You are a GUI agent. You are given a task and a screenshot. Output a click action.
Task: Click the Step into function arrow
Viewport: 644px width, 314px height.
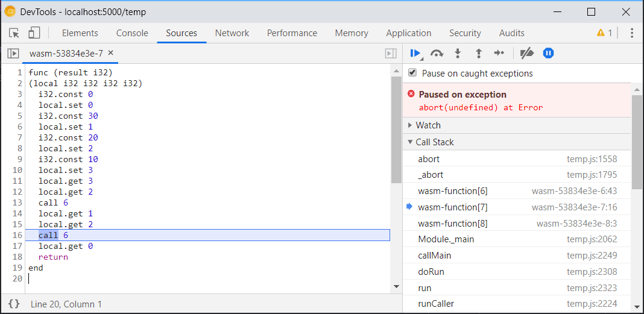[458, 54]
